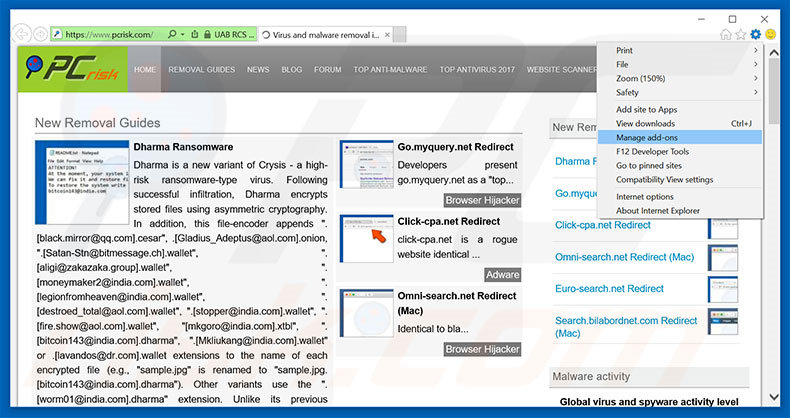
Task: Expand Print submenu arrow
Action: (756, 50)
